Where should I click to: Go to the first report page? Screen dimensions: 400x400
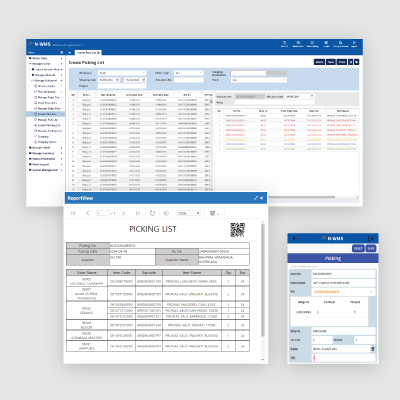coord(73,213)
